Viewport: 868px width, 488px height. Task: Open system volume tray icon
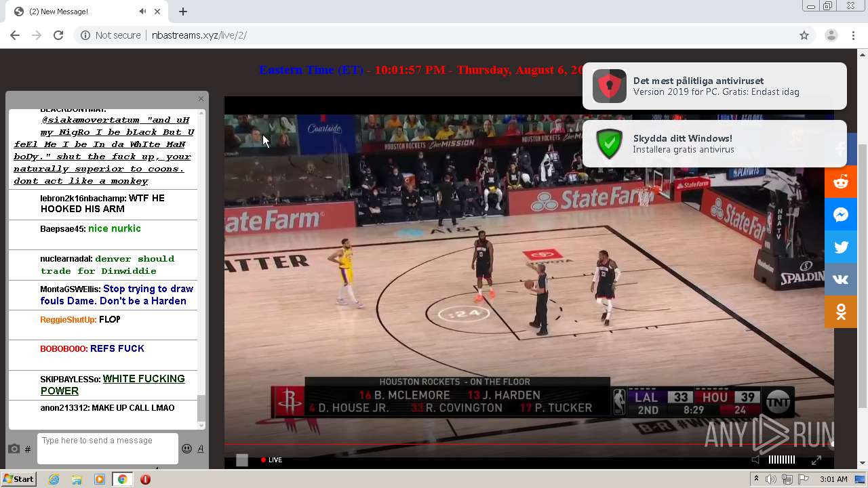771,479
